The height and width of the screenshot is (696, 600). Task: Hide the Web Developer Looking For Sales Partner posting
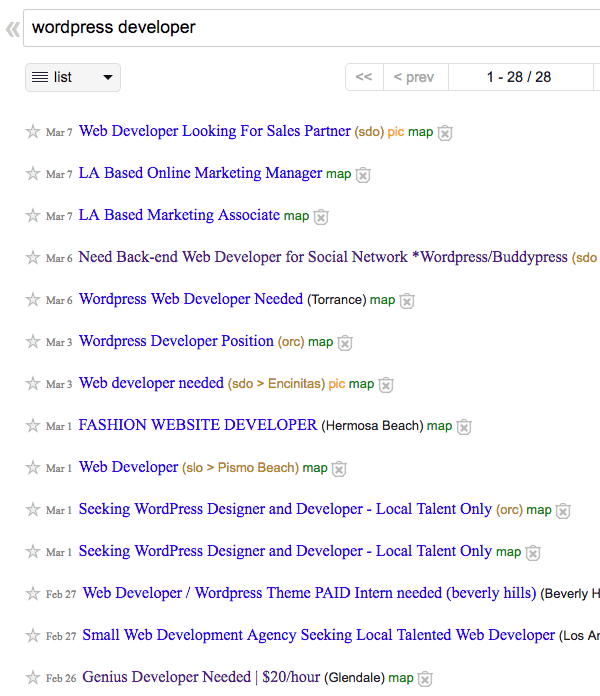pos(445,133)
